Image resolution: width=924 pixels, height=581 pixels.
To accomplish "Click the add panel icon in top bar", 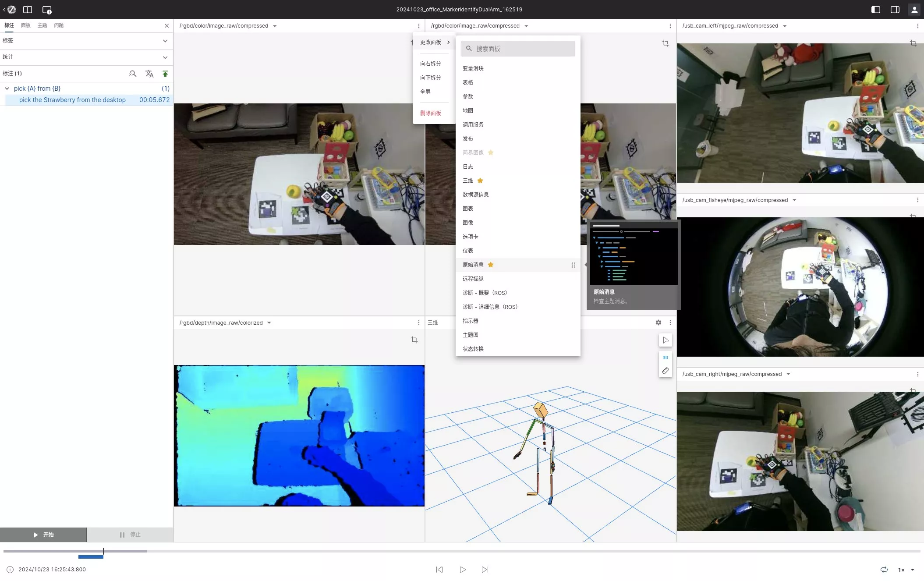I will [x=47, y=10].
